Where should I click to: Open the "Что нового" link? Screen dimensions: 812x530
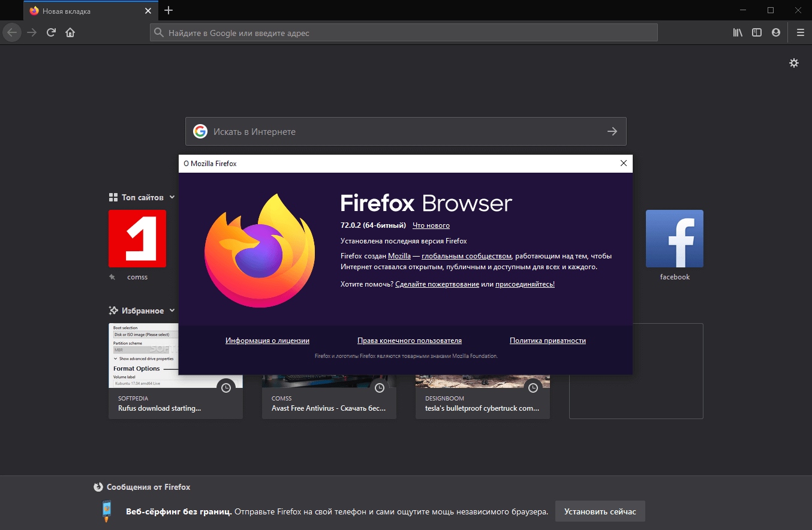(x=431, y=225)
